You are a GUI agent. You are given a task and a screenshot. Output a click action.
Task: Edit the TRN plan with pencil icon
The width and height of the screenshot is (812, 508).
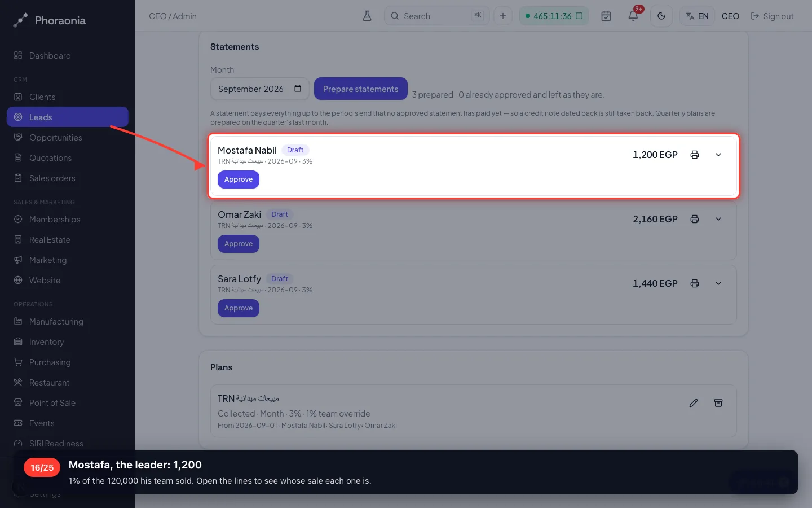click(694, 403)
